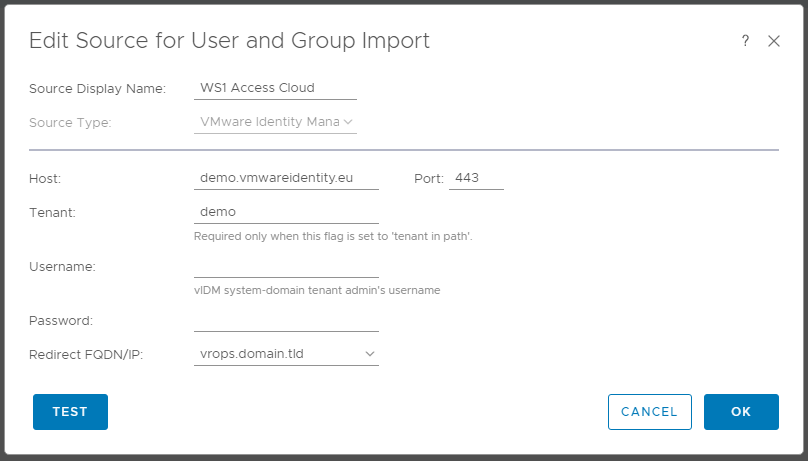Click the empty Password field
The image size is (808, 461).
[x=286, y=321]
